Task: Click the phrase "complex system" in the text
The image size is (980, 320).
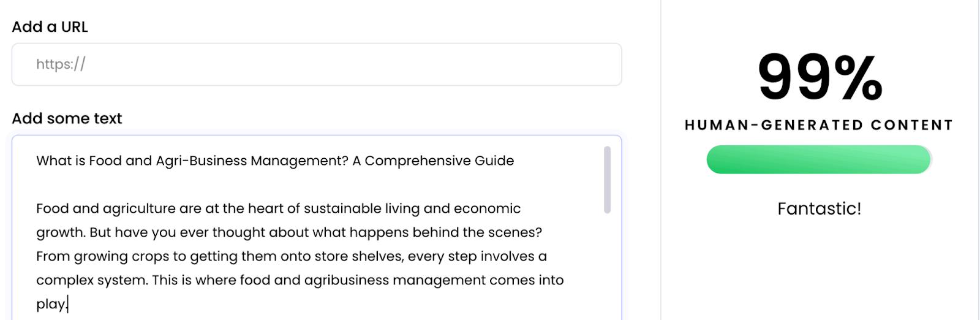Action: pos(91,280)
